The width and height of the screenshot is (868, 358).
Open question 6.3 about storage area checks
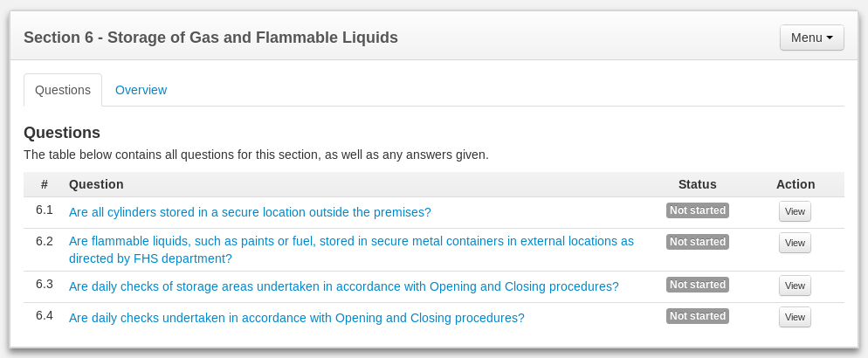[x=343, y=286]
